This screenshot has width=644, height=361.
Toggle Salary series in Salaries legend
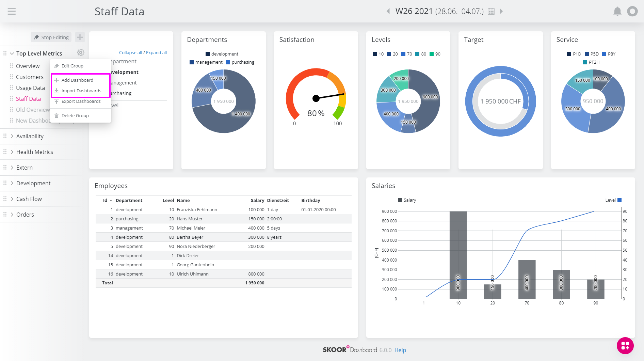click(407, 200)
